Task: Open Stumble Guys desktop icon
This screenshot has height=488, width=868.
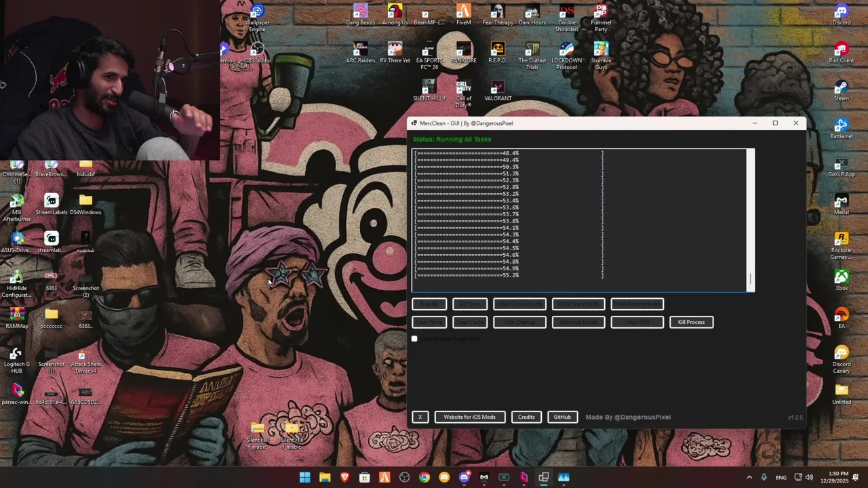Action: click(601, 56)
